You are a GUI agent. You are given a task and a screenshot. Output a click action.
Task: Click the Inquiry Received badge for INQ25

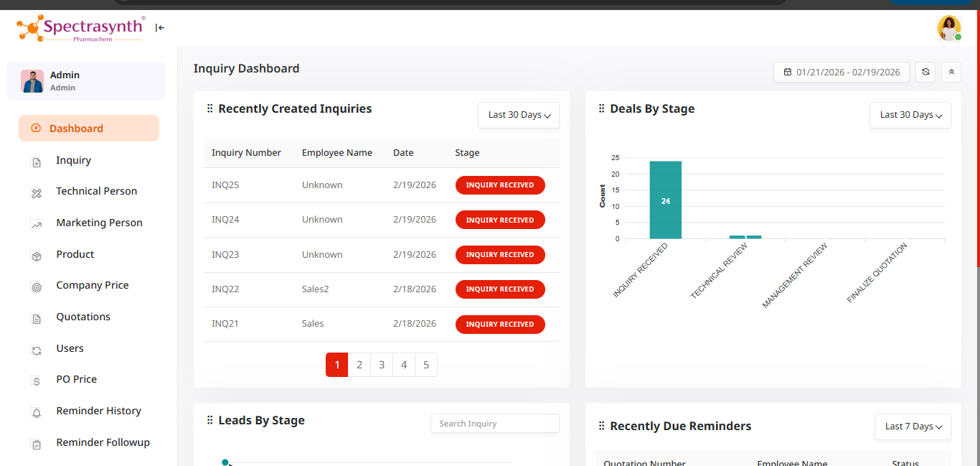(x=500, y=185)
